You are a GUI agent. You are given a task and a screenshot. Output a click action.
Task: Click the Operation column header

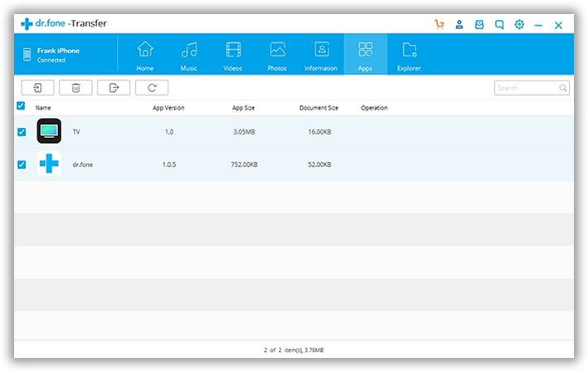374,108
